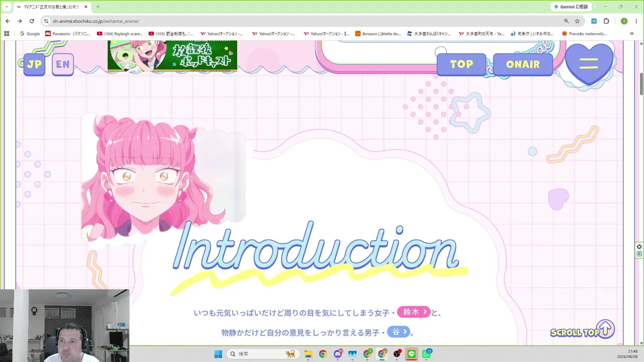Open the zoom indicator in address bar

tap(566, 21)
